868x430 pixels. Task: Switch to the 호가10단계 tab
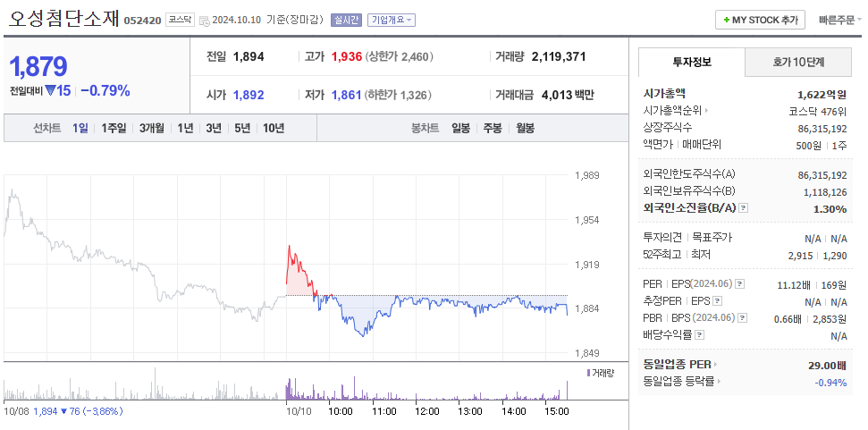click(798, 62)
